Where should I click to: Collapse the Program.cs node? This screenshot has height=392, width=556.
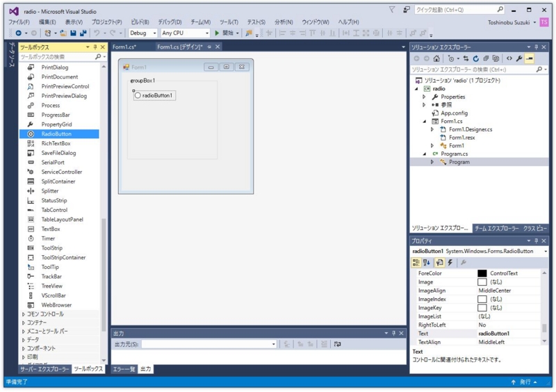425,154
